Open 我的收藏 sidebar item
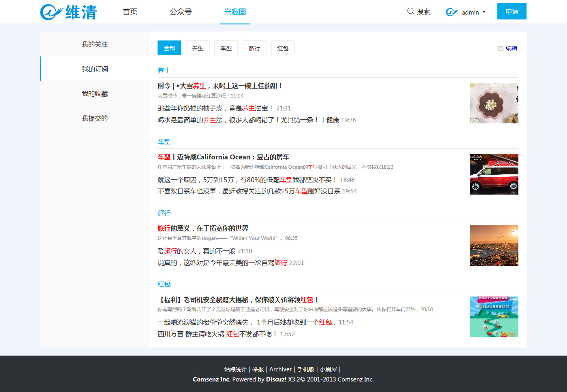This screenshot has width=567, height=392. click(95, 93)
